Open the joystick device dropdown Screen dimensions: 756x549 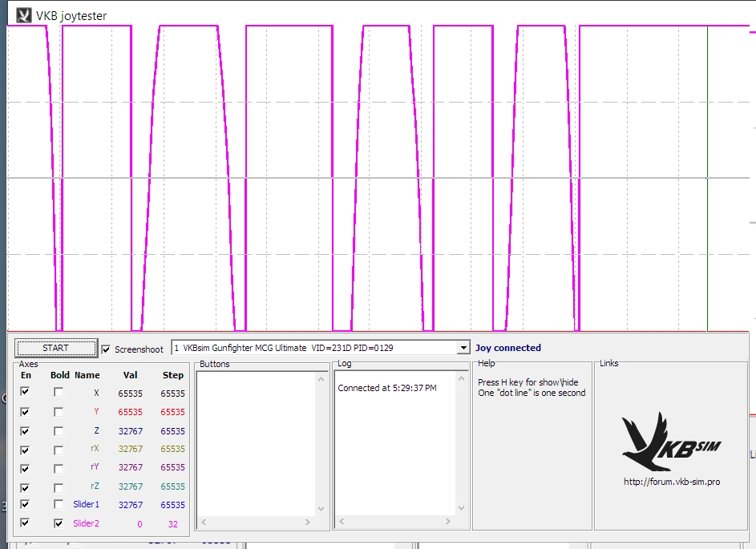pyautogui.click(x=463, y=348)
